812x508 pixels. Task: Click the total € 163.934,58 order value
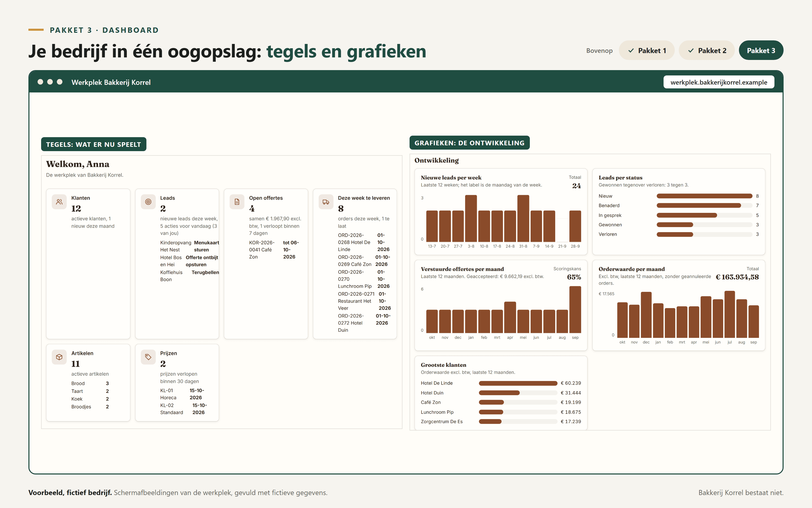pos(737,277)
